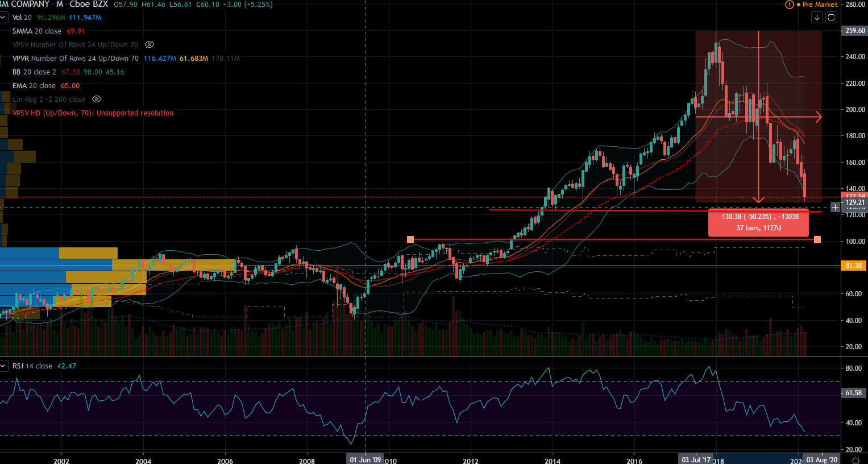The image size is (868, 464).
Task: Click the maximize chart pane icon
Action: pyautogui.click(x=831, y=18)
